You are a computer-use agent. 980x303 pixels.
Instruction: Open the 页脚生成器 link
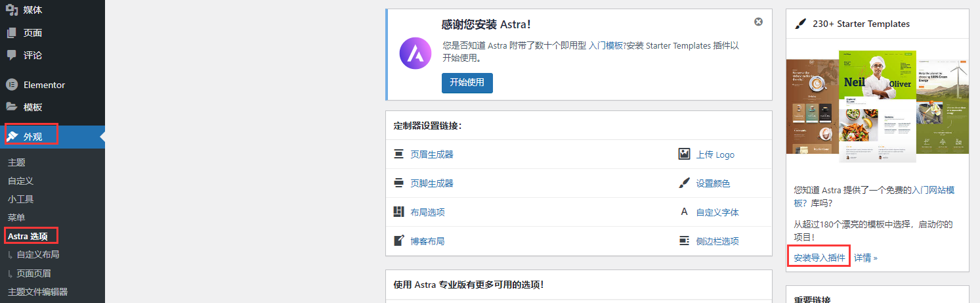432,183
